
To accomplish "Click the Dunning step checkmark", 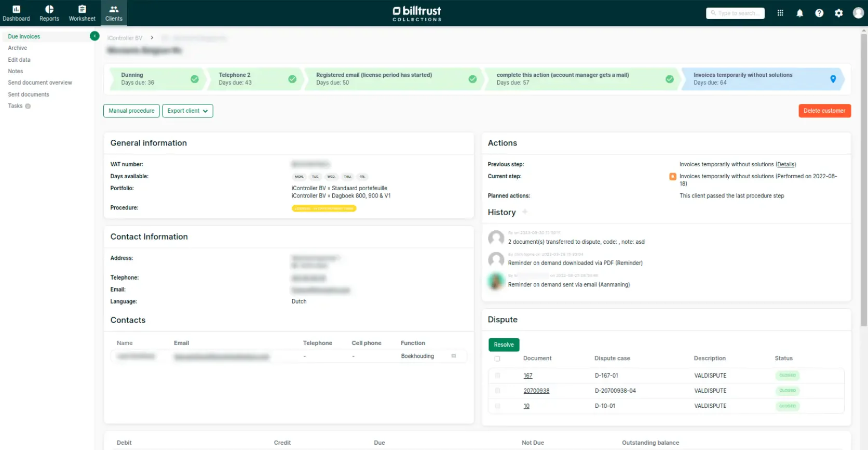I will point(195,79).
